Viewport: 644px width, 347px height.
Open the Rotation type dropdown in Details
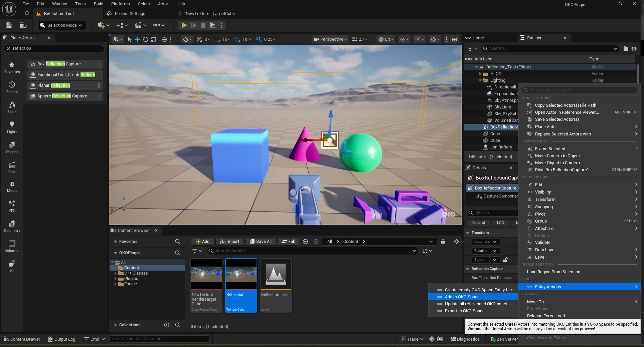click(x=485, y=251)
